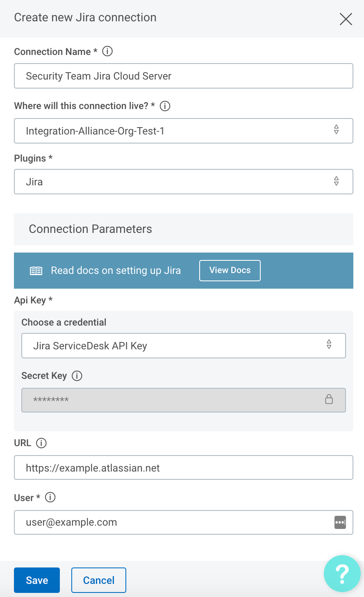Click the password manager icon in User field
The image size is (364, 597).
[x=340, y=522]
